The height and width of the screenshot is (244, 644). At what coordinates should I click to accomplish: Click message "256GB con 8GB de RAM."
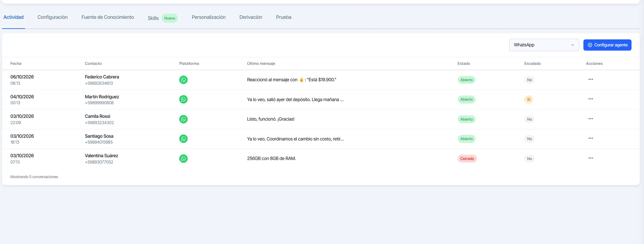point(271,158)
